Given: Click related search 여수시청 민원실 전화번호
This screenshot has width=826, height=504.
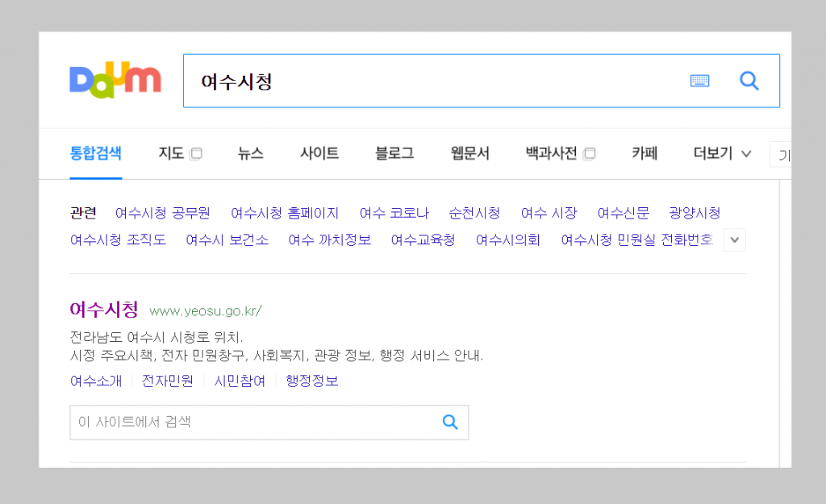Looking at the screenshot, I should 637,240.
